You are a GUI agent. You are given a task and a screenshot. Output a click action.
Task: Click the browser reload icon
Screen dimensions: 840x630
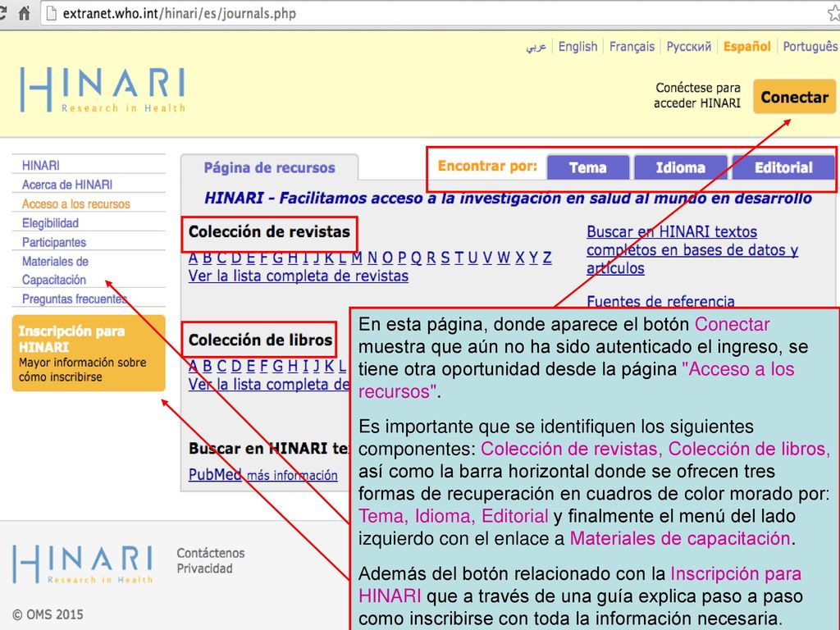point(2,13)
